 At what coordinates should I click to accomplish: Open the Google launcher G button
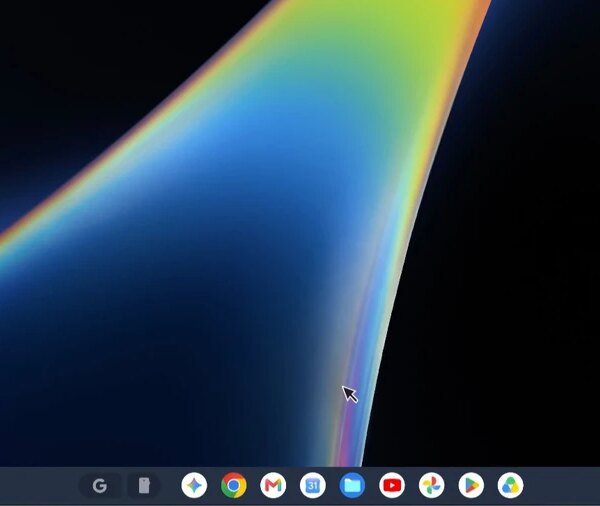pyautogui.click(x=100, y=486)
